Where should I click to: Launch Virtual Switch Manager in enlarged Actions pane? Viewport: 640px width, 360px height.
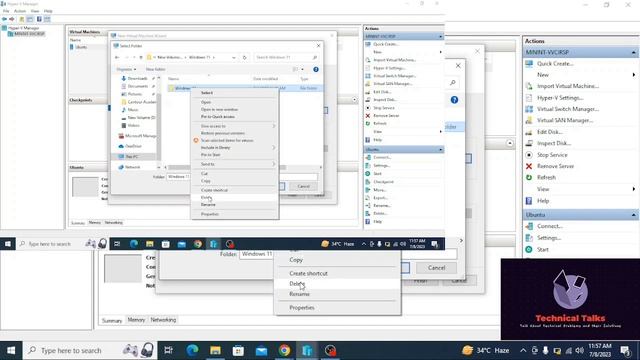pos(567,109)
